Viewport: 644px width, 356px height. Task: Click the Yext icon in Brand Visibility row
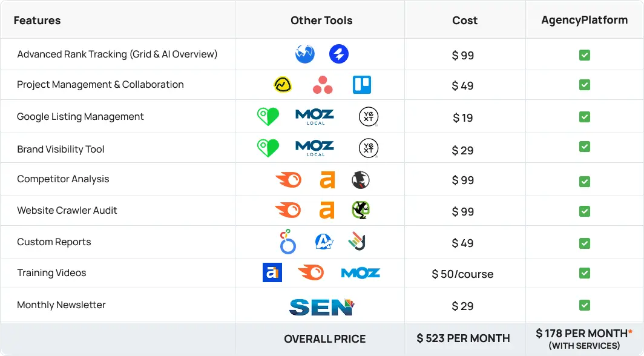tap(369, 148)
